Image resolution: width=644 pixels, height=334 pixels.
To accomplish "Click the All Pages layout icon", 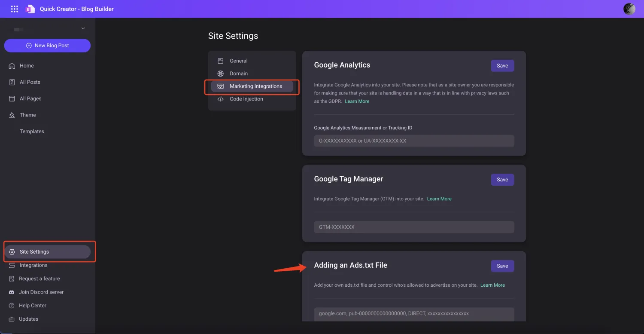I will pyautogui.click(x=12, y=98).
